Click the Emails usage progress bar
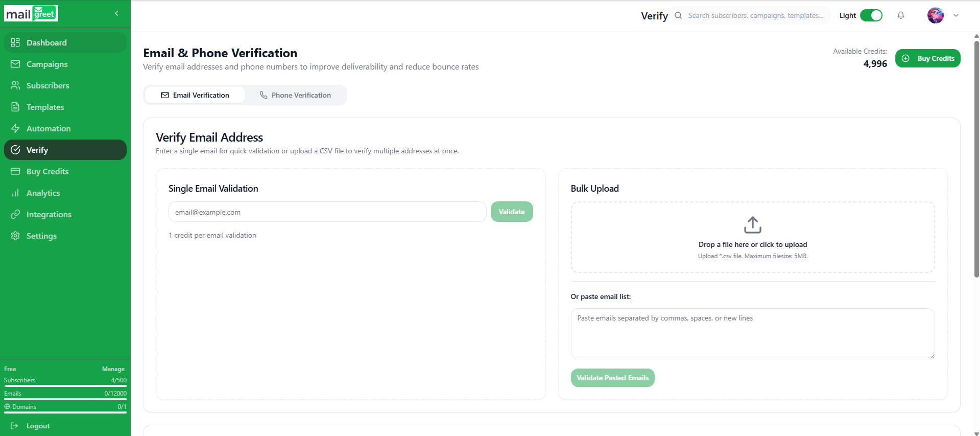Viewport: 980px width, 436px height. [65, 399]
